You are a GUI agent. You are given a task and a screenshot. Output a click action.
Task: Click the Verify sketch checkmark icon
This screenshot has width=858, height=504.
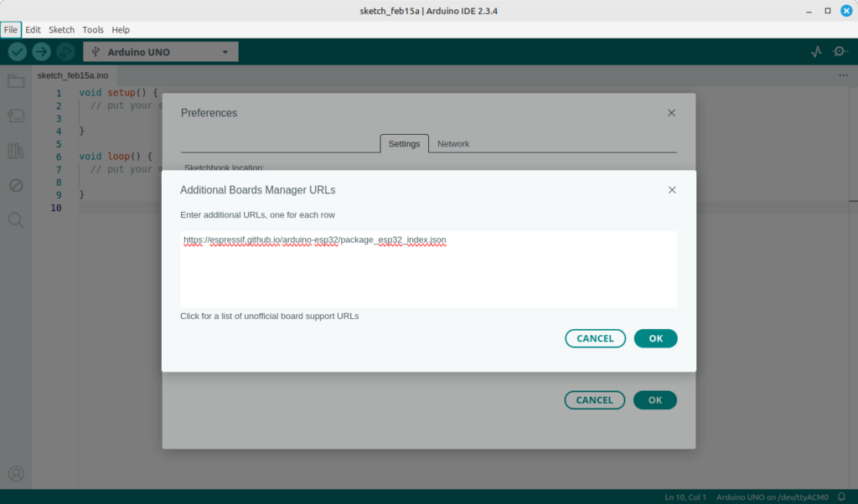pos(17,52)
